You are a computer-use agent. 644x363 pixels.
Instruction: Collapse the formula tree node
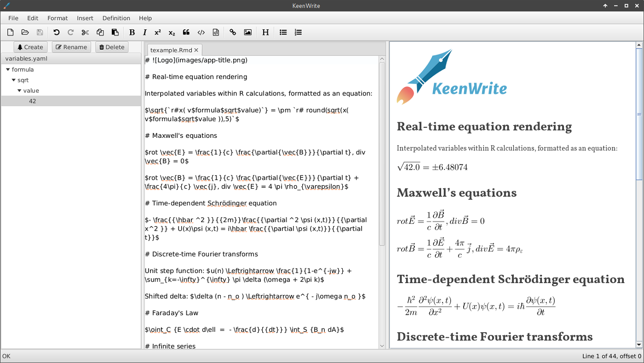(7, 69)
